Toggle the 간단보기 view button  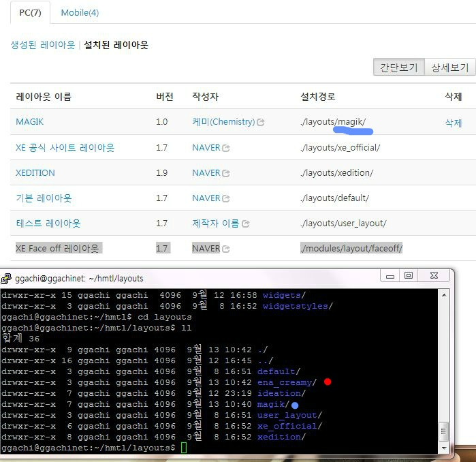[x=398, y=67]
